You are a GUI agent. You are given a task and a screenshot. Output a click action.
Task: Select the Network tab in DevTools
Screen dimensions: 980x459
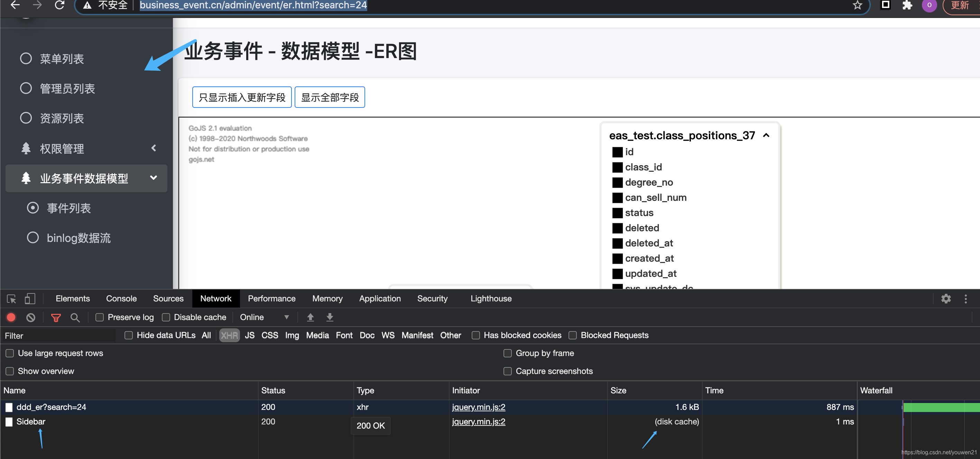[215, 299]
